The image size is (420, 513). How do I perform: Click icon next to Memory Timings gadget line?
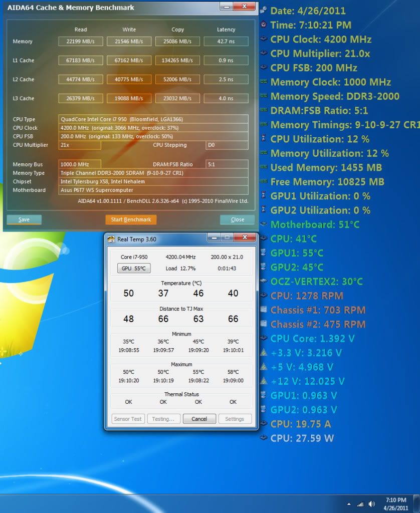click(264, 124)
